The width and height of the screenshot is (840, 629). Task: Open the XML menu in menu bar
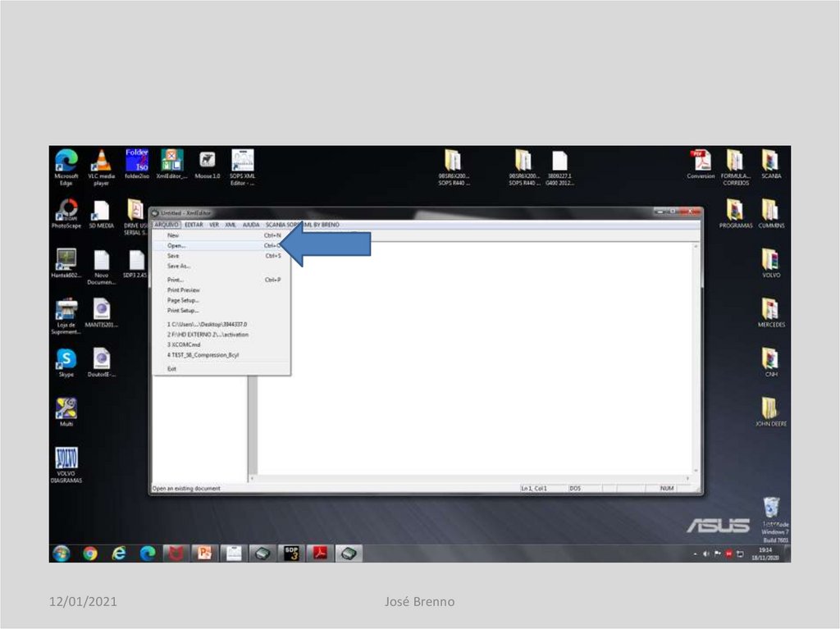pyautogui.click(x=231, y=225)
